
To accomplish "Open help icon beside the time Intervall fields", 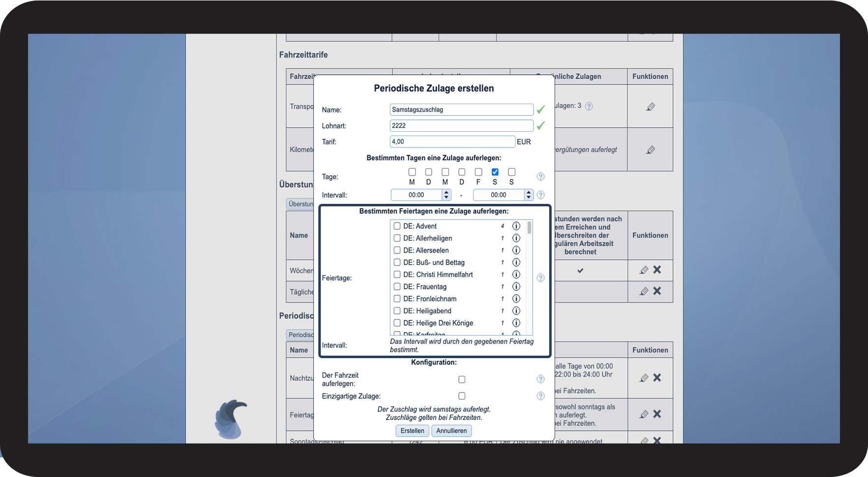I will (x=540, y=195).
